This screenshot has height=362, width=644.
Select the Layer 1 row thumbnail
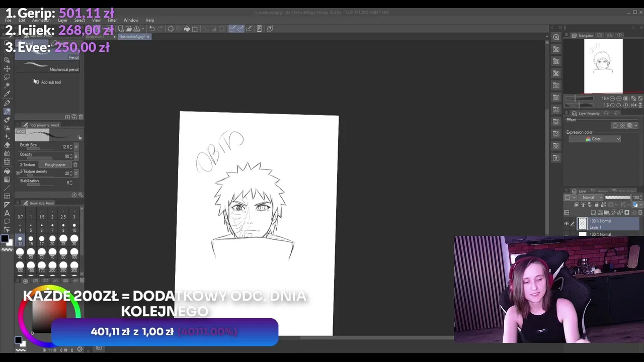point(583,224)
